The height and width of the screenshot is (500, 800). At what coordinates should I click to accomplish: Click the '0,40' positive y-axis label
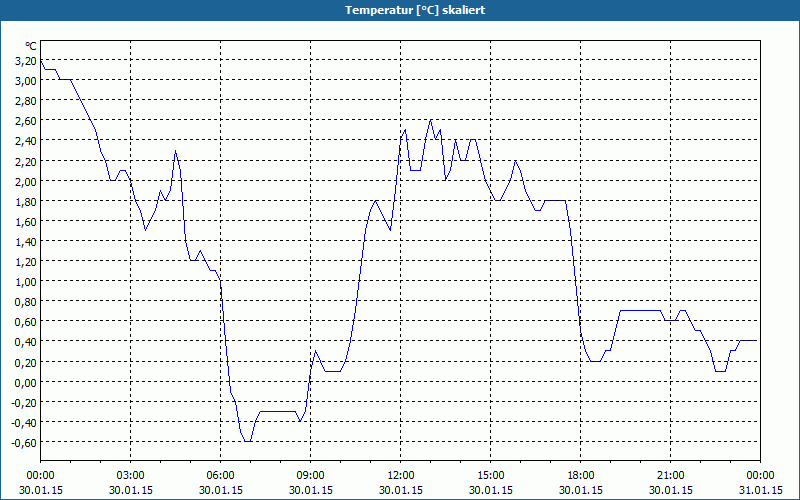(x=27, y=342)
